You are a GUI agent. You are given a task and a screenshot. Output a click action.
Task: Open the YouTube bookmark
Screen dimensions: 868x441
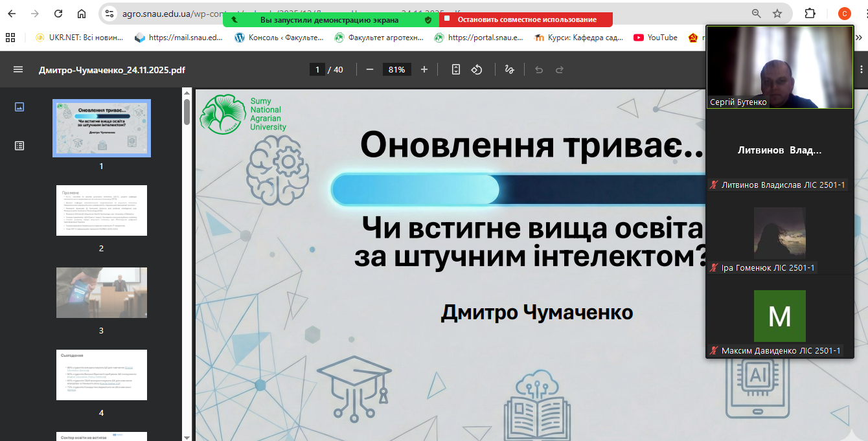655,38
